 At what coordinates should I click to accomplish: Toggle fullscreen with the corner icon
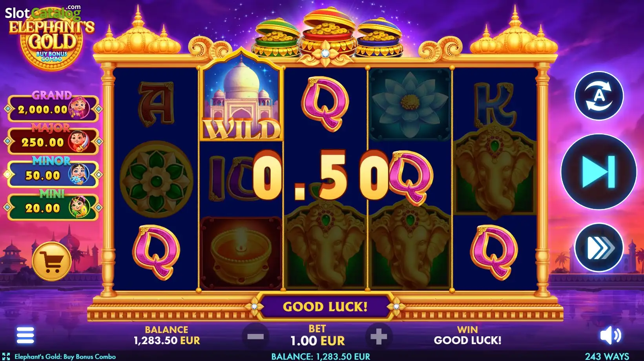[x=6, y=356]
